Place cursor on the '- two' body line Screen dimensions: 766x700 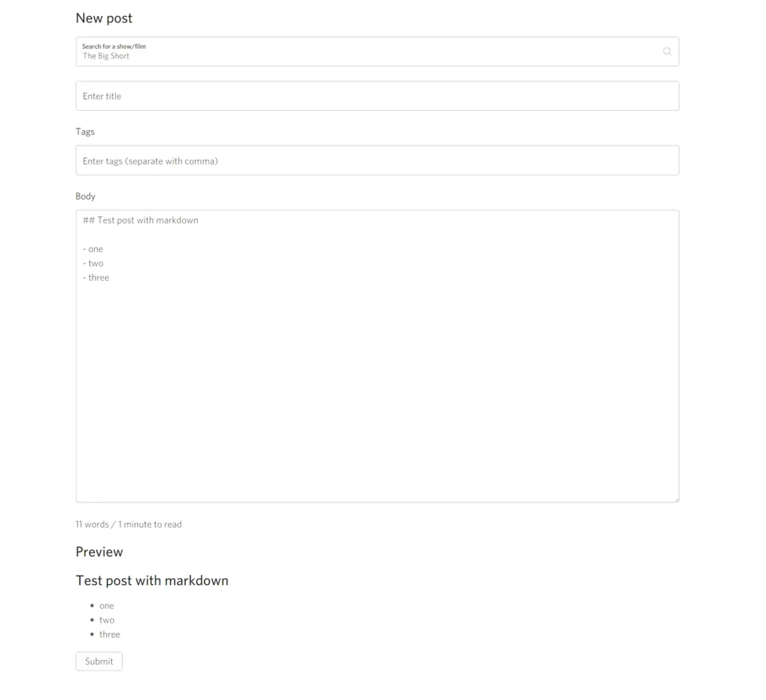[93, 263]
